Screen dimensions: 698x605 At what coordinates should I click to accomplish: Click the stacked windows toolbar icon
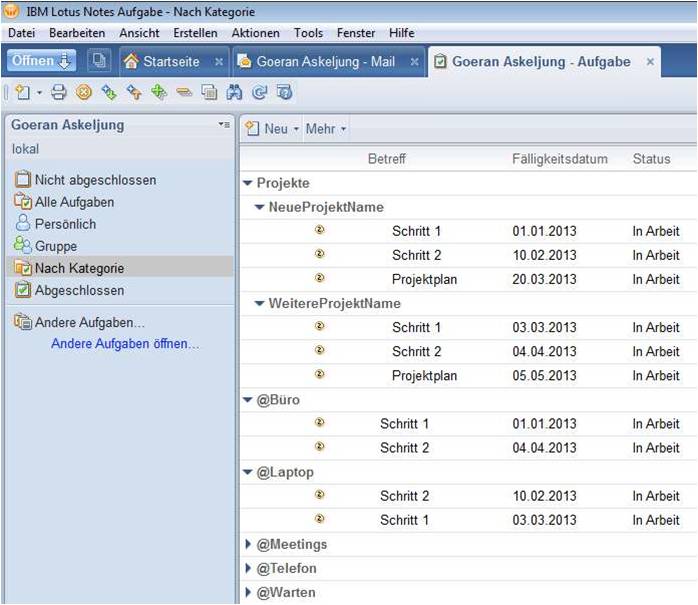(209, 92)
